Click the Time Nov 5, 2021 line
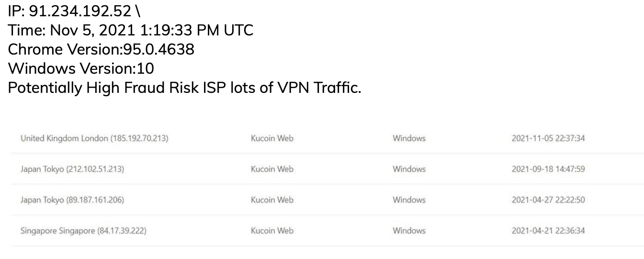The height and width of the screenshot is (259, 644). pos(131,31)
